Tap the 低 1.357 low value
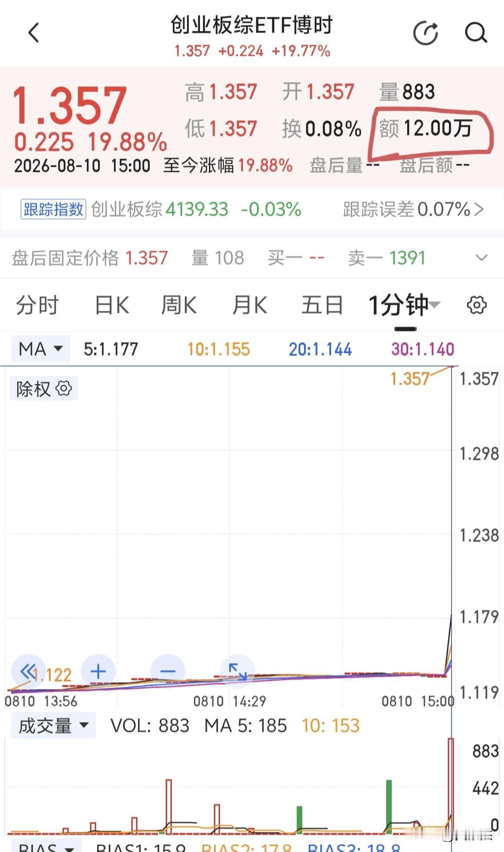The image size is (504, 852). (x=221, y=128)
